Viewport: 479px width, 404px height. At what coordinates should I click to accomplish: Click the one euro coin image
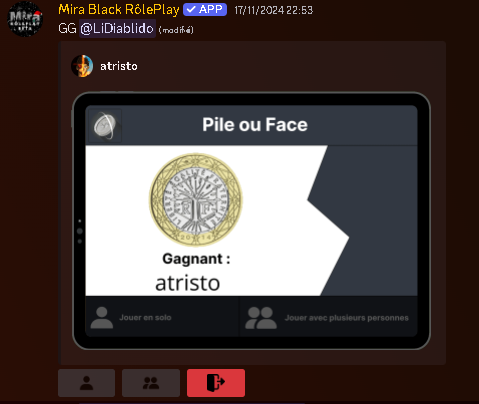[x=196, y=200]
